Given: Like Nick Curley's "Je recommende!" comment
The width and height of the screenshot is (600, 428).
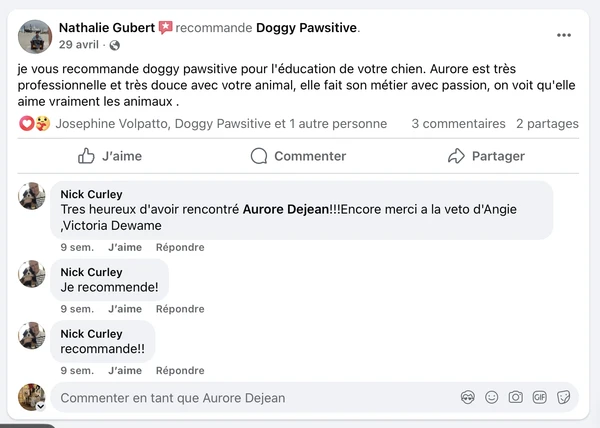Looking at the screenshot, I should pos(125,309).
